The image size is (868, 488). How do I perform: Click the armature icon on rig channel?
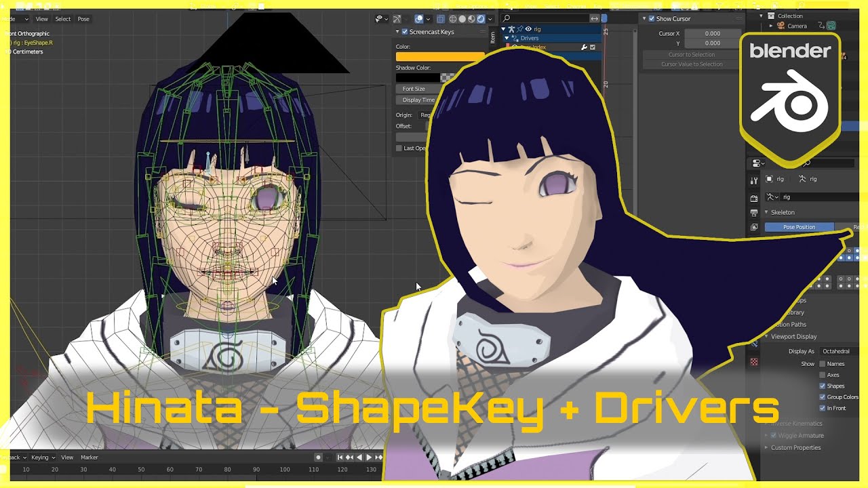point(511,29)
